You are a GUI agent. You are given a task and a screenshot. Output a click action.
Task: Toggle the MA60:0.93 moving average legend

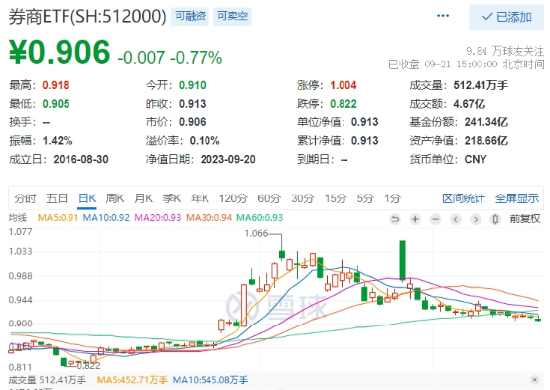pos(260,218)
